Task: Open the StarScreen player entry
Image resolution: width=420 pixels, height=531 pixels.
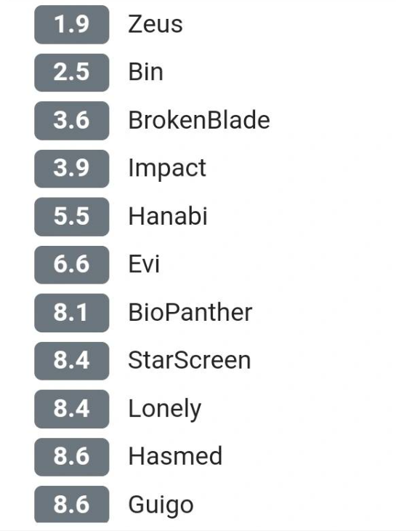Action: click(190, 360)
